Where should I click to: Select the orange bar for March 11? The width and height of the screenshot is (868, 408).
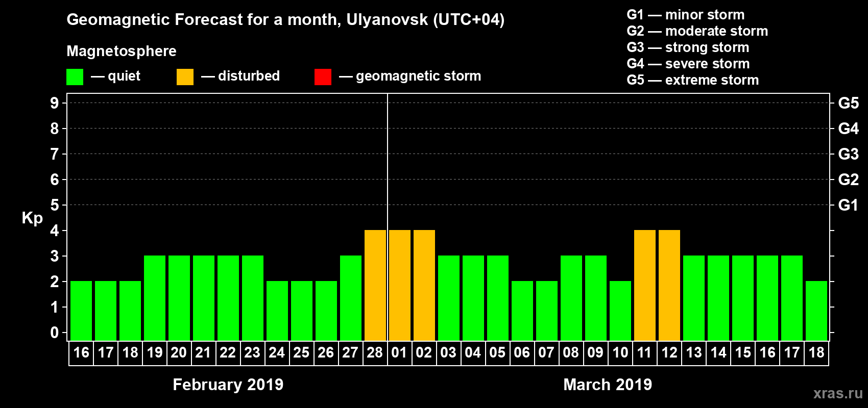point(645,285)
